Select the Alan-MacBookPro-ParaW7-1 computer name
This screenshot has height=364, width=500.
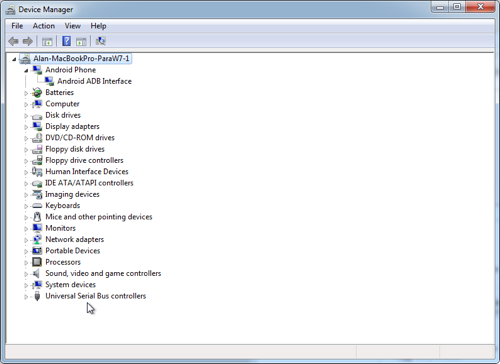81,59
